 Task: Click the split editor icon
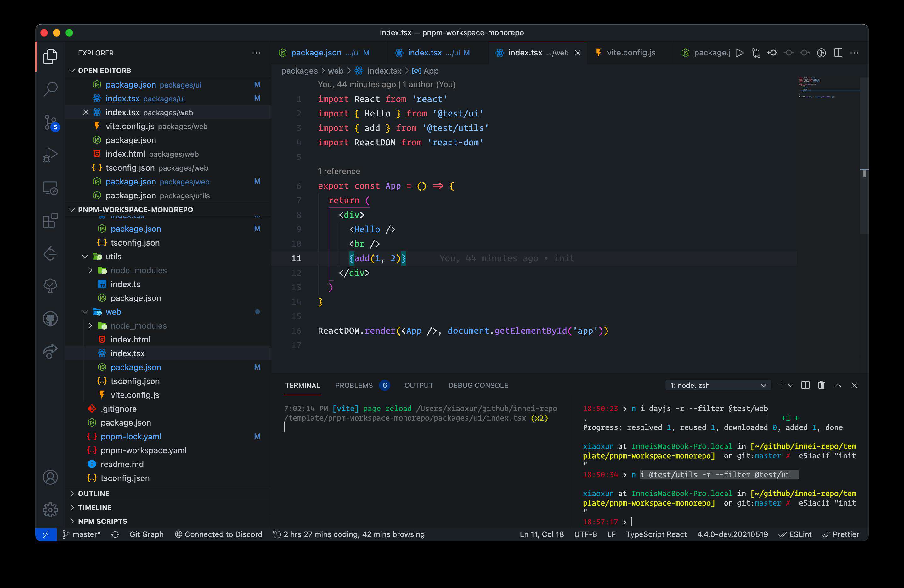pos(838,53)
